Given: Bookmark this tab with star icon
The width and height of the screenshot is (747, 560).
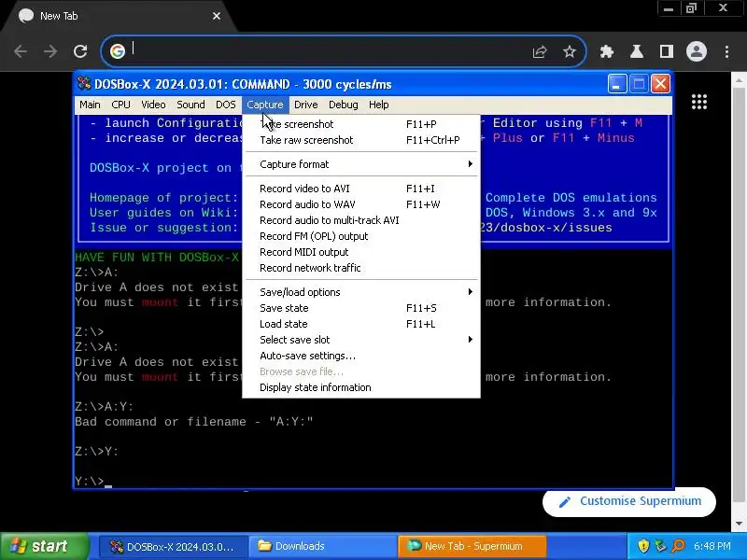Looking at the screenshot, I should 570,51.
